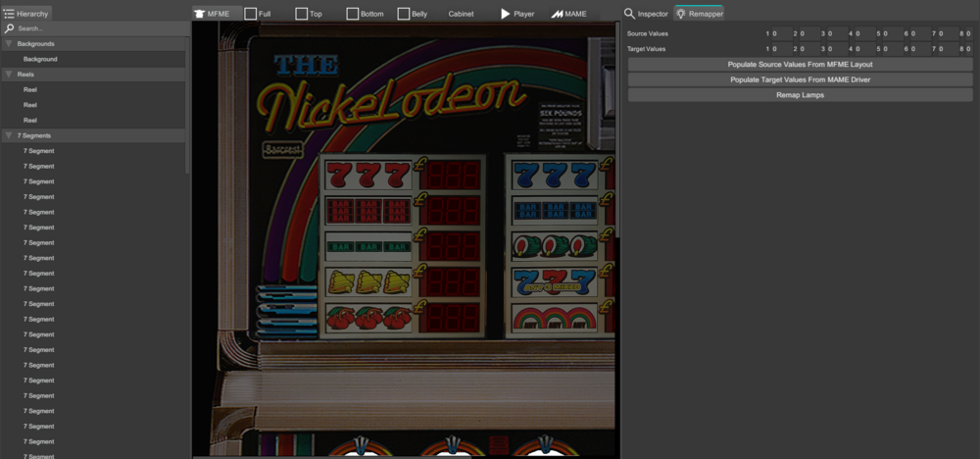Select the Background item in the hierarchy
980x459 pixels.
pos(93,60)
